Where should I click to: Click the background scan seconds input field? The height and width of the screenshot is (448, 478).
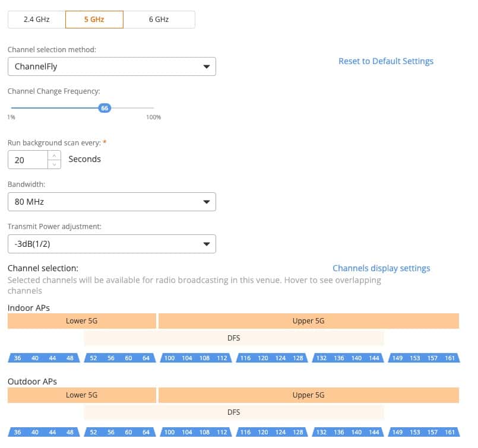click(x=28, y=160)
